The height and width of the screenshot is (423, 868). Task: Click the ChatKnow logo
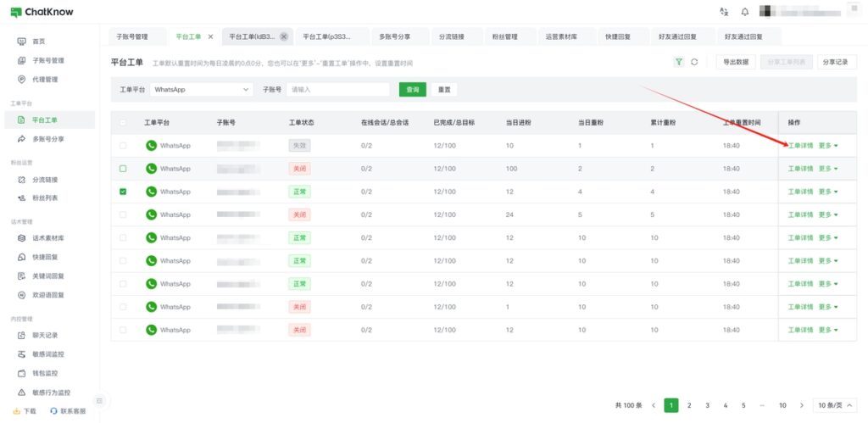click(42, 12)
